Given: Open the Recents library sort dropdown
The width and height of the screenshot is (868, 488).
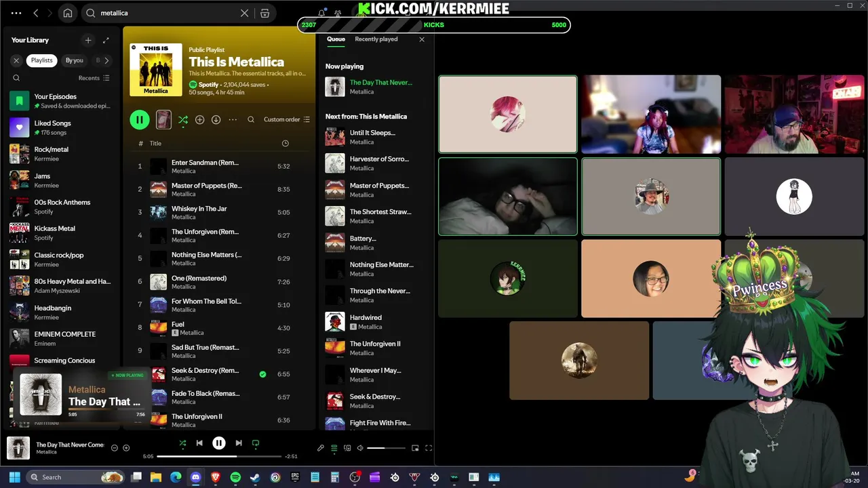Looking at the screenshot, I should pos(94,78).
